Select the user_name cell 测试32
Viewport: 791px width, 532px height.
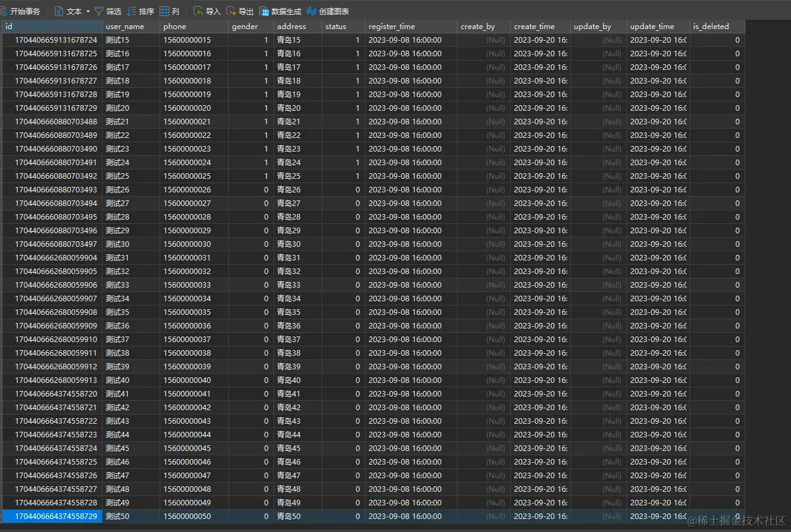[131, 272]
